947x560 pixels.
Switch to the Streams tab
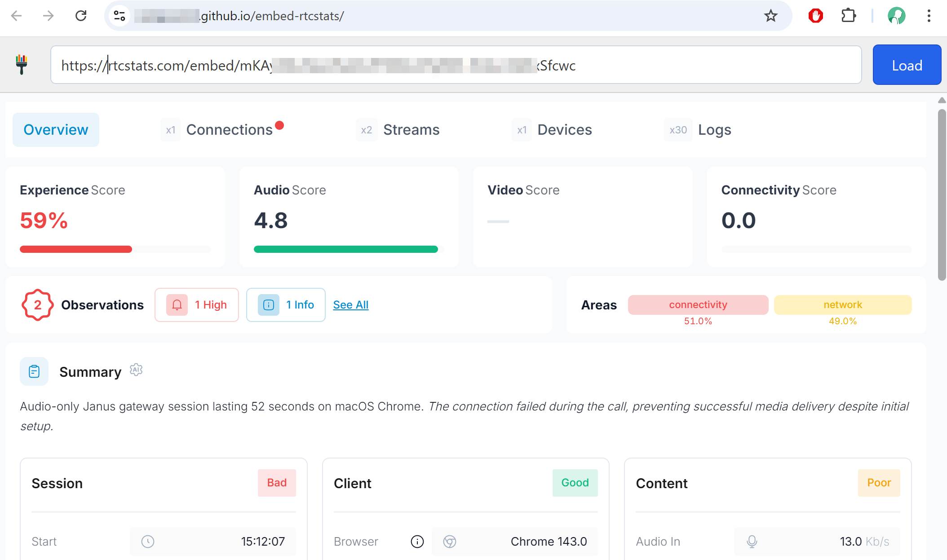coord(411,129)
